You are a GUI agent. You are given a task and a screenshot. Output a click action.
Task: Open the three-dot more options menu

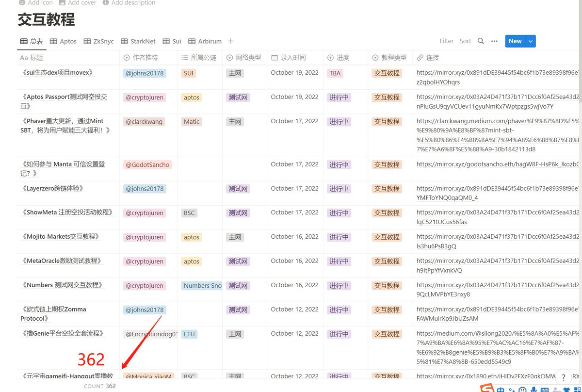pos(494,41)
